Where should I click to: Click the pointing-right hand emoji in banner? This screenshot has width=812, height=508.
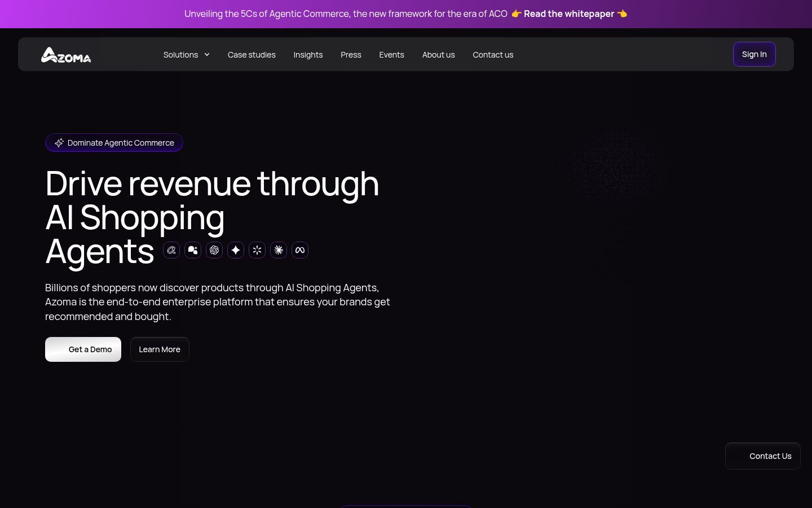[516, 14]
